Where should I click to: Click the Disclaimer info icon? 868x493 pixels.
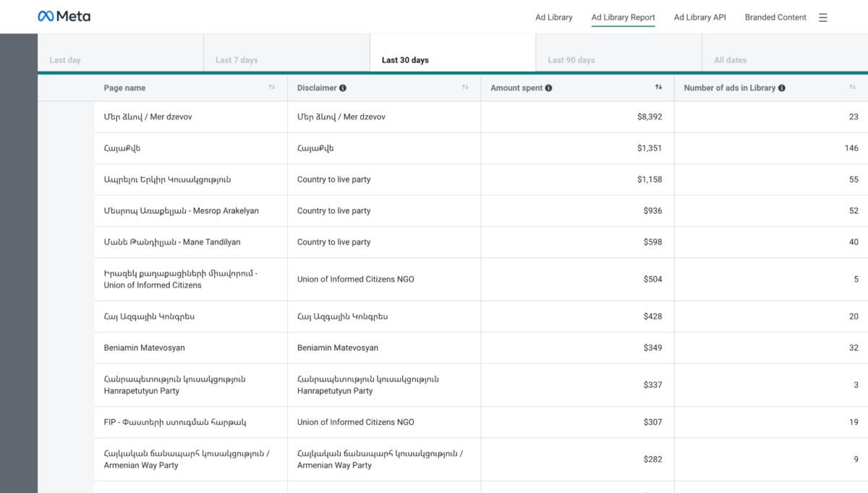(343, 88)
